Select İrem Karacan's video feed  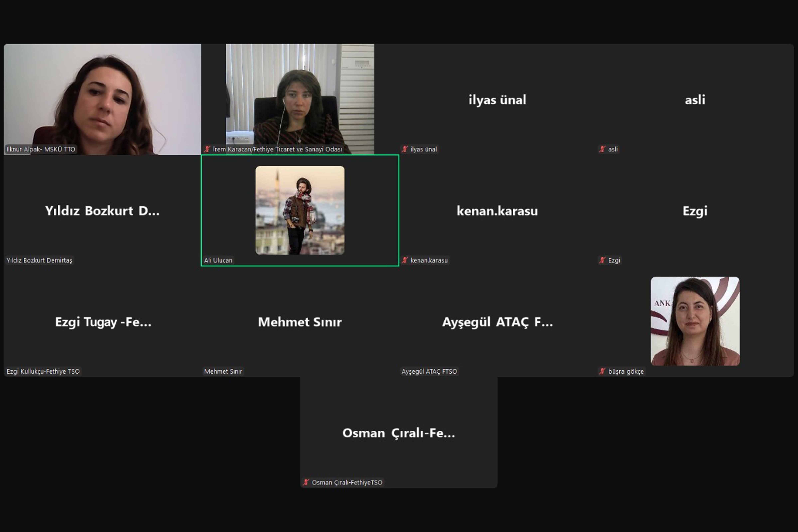point(300,99)
